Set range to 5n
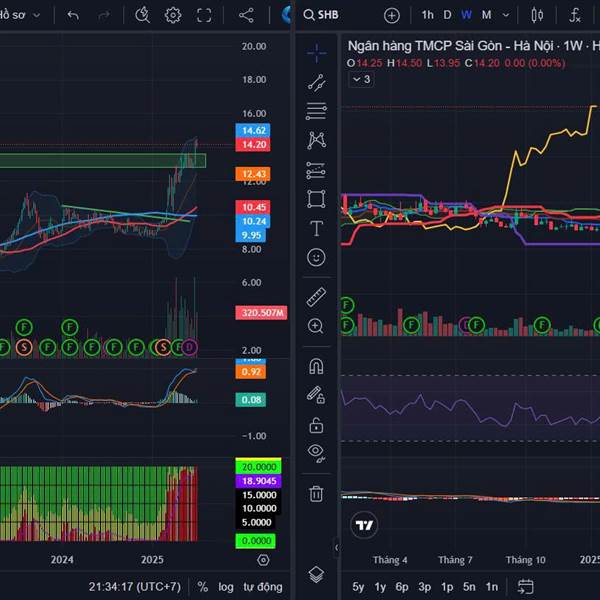The image size is (600, 600). pyautogui.click(x=469, y=587)
